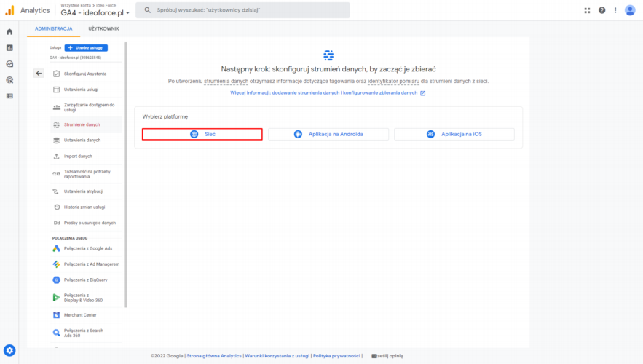Open the Google apps grid icon
The height and width of the screenshot is (364, 643).
588,10
